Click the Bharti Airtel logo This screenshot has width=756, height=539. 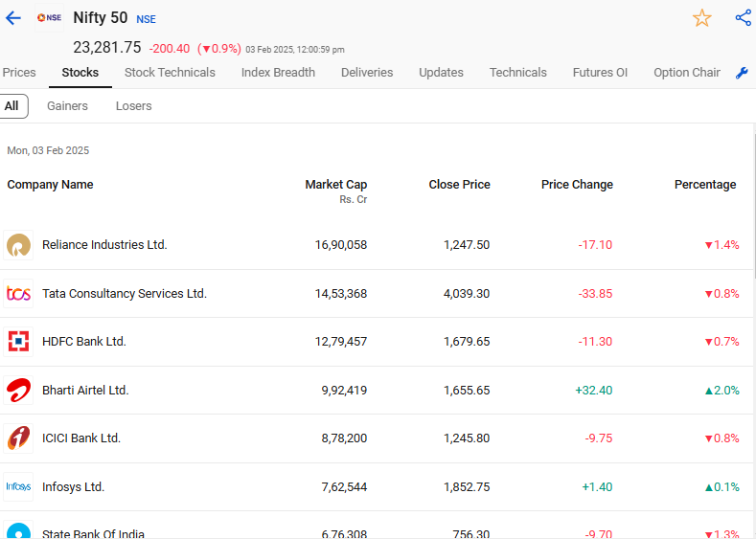(18, 391)
